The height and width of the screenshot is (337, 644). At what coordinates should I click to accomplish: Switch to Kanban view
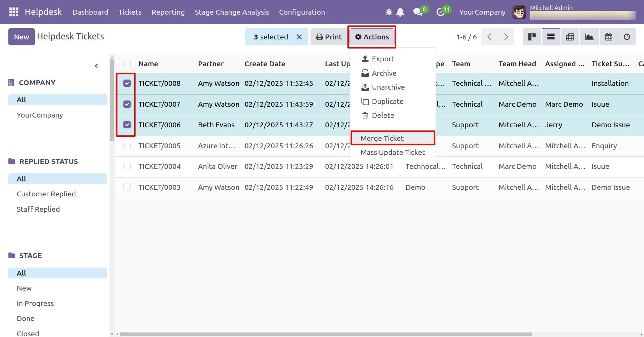point(532,37)
